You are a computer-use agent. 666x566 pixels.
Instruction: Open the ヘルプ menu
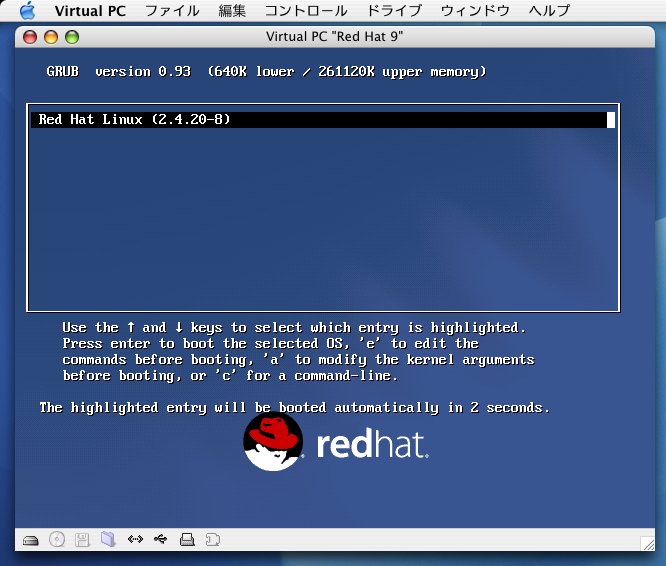(x=549, y=11)
